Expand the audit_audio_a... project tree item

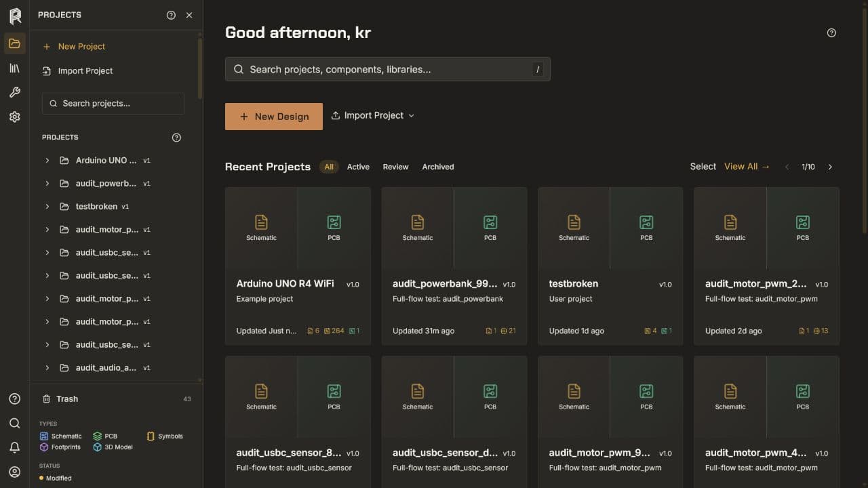pos(47,368)
